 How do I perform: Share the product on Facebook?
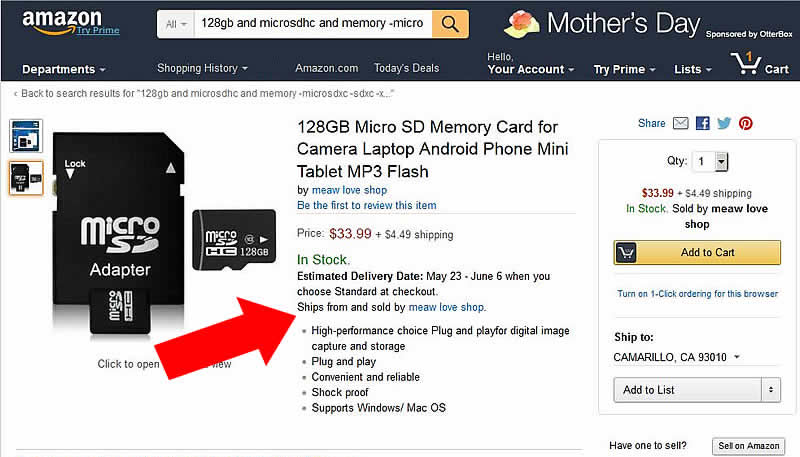[x=703, y=124]
